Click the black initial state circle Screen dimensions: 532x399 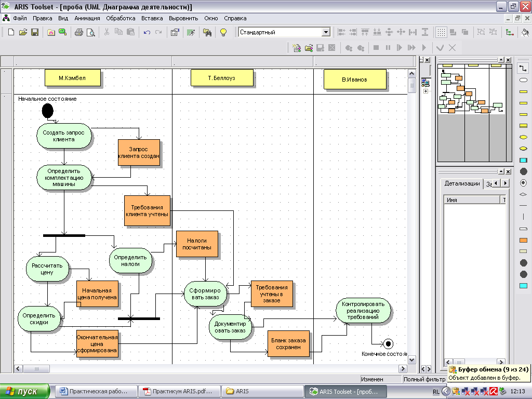pos(47,111)
